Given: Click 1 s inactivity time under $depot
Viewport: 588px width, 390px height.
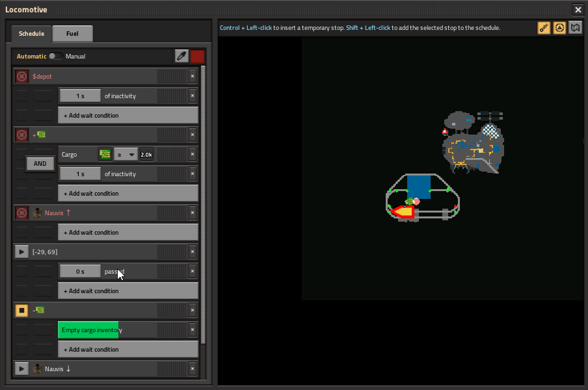Looking at the screenshot, I should [80, 96].
